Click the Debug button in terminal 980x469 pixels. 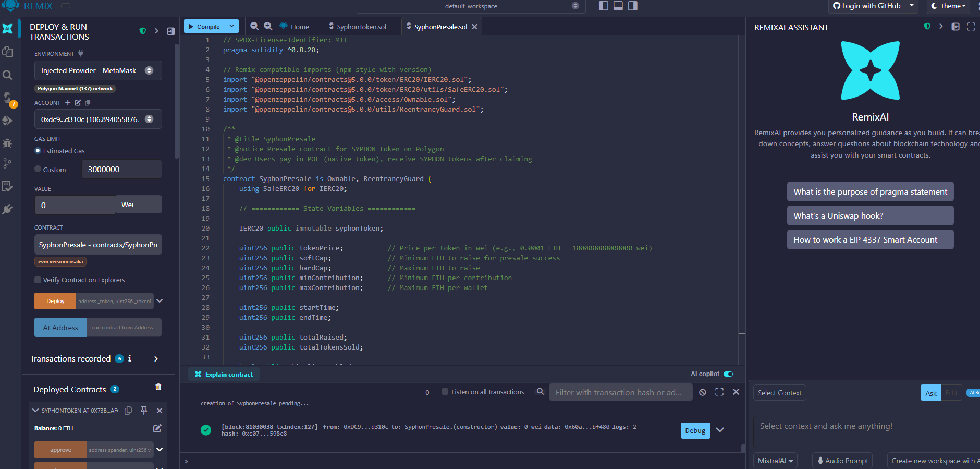pyautogui.click(x=695, y=430)
